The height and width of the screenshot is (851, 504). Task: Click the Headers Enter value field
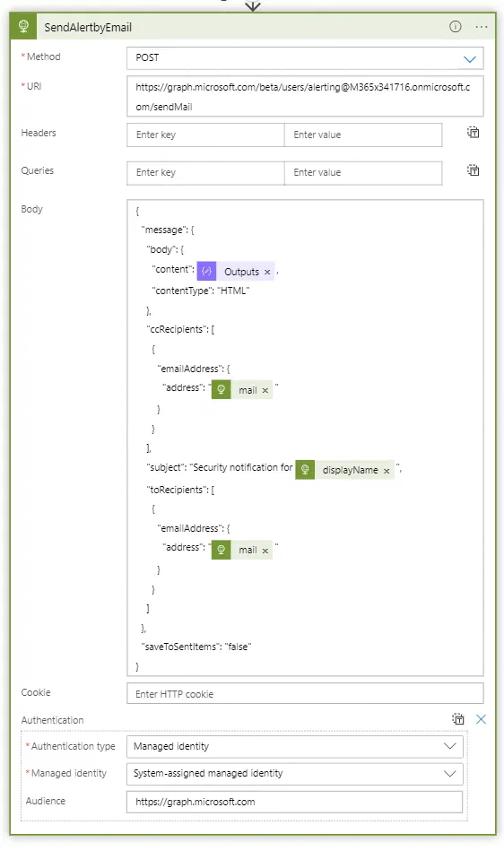pos(363,135)
